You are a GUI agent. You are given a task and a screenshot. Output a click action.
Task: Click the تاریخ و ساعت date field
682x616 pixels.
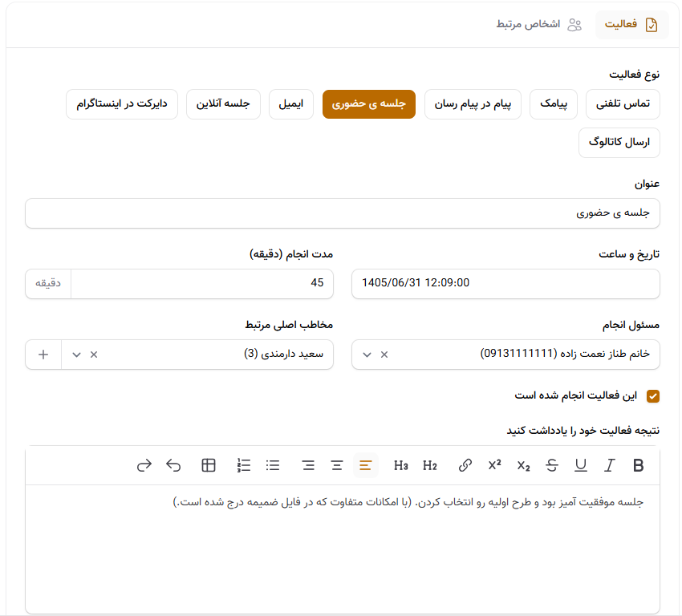(x=505, y=283)
